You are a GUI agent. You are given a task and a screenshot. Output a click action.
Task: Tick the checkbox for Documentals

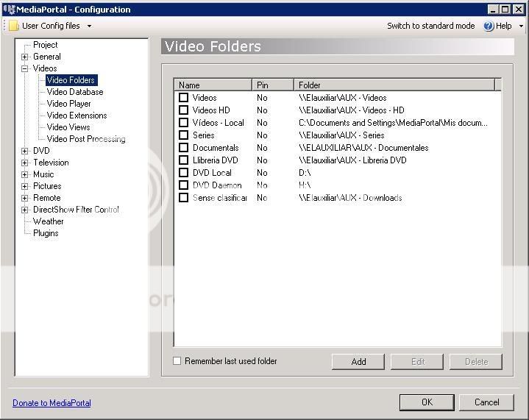coord(183,147)
